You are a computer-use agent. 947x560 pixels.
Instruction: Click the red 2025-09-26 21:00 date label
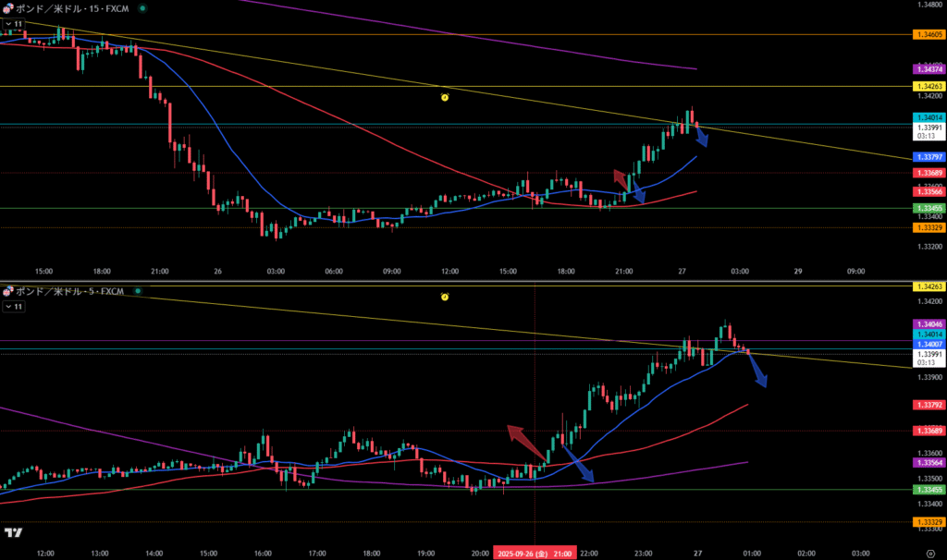pyautogui.click(x=535, y=553)
